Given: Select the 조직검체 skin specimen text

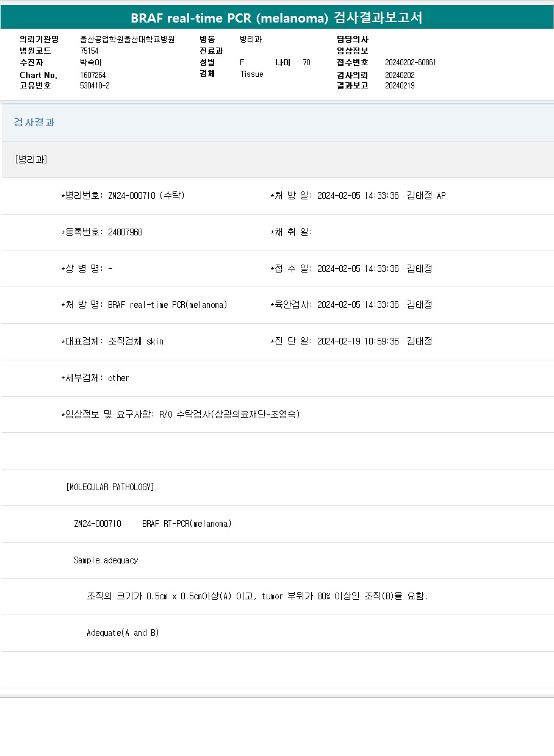Looking at the screenshot, I should point(136,341).
